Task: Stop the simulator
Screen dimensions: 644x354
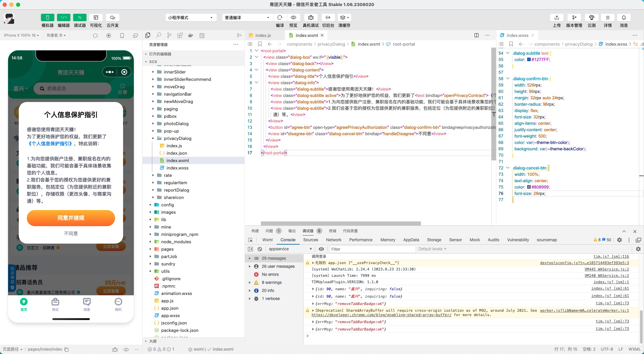Action: 109,35
